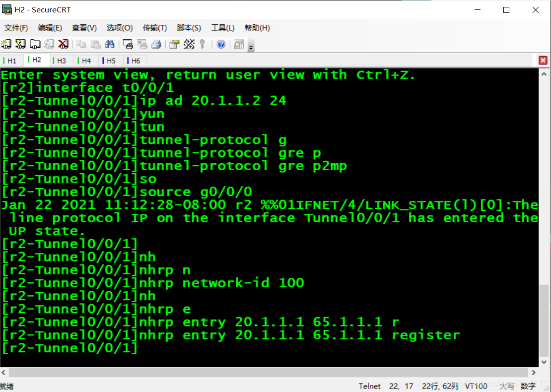Click the Public Key Assistant key icon
The height and width of the screenshot is (392, 551).
coord(203,44)
